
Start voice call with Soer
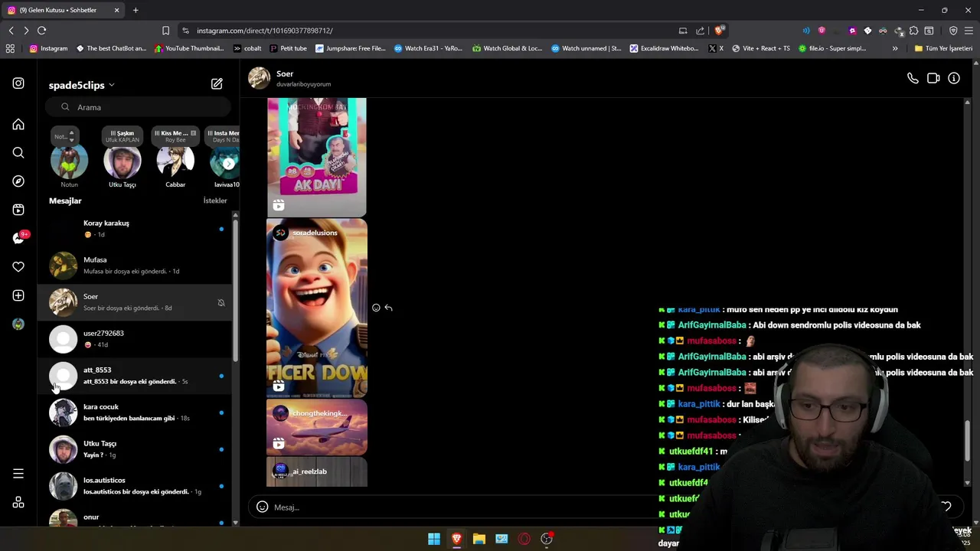pos(913,78)
